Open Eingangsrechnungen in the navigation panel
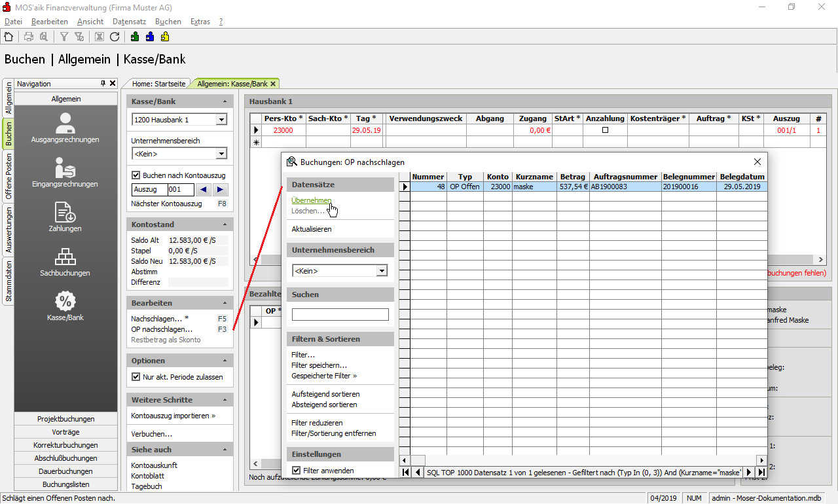The image size is (838, 504). pos(65,172)
